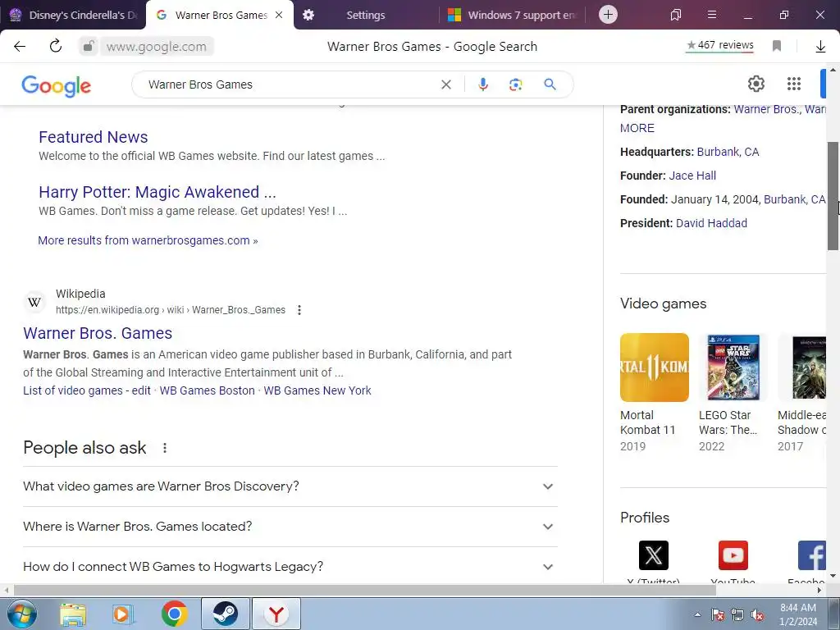Switch to Disney's Cinderella's tab
The height and width of the screenshot is (630, 840).
[x=73, y=15]
